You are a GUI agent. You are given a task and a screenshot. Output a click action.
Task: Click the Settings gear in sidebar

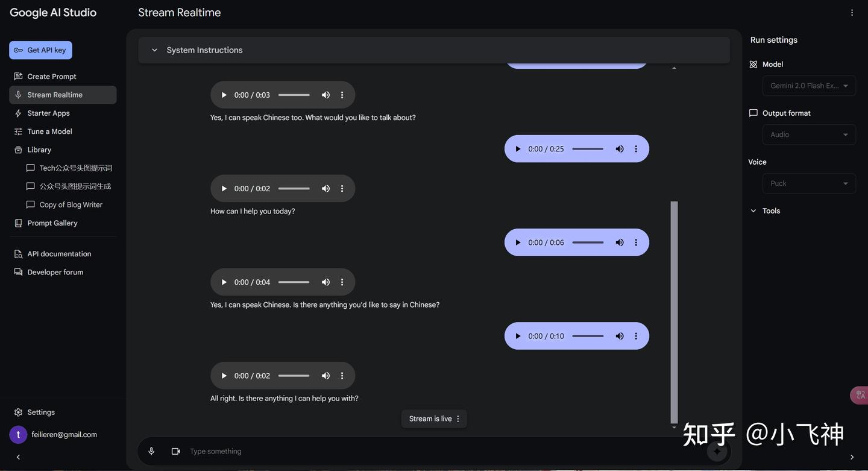(x=19, y=413)
